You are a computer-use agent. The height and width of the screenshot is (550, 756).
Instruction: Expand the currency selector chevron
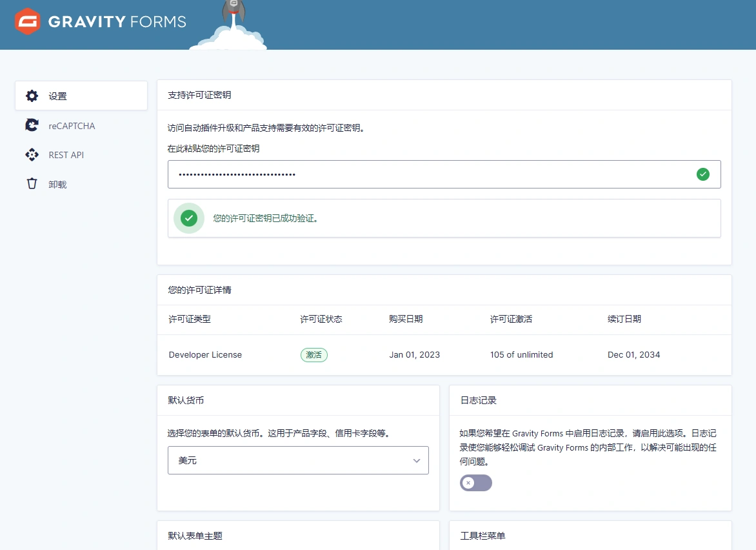coord(416,460)
